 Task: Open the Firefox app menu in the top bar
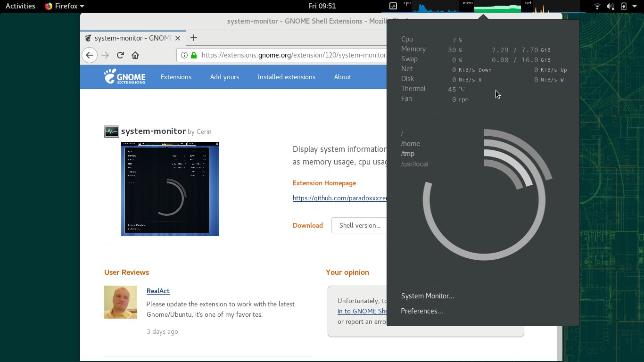(64, 6)
